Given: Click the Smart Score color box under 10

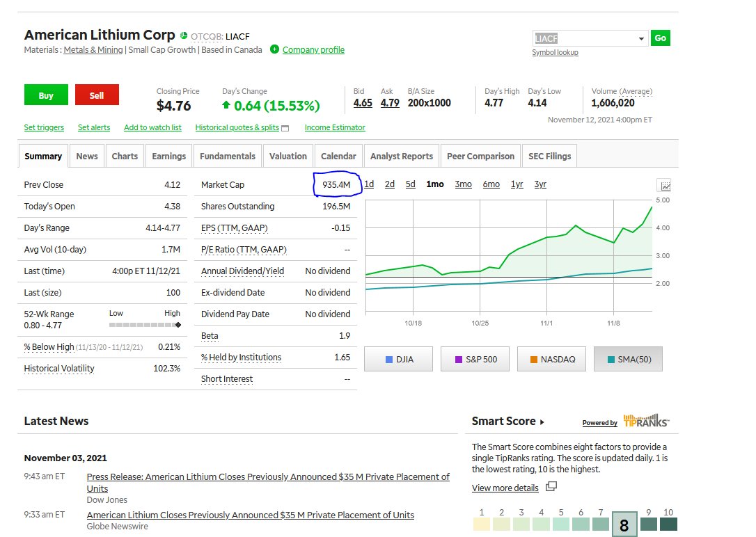Looking at the screenshot, I should (x=668, y=524).
